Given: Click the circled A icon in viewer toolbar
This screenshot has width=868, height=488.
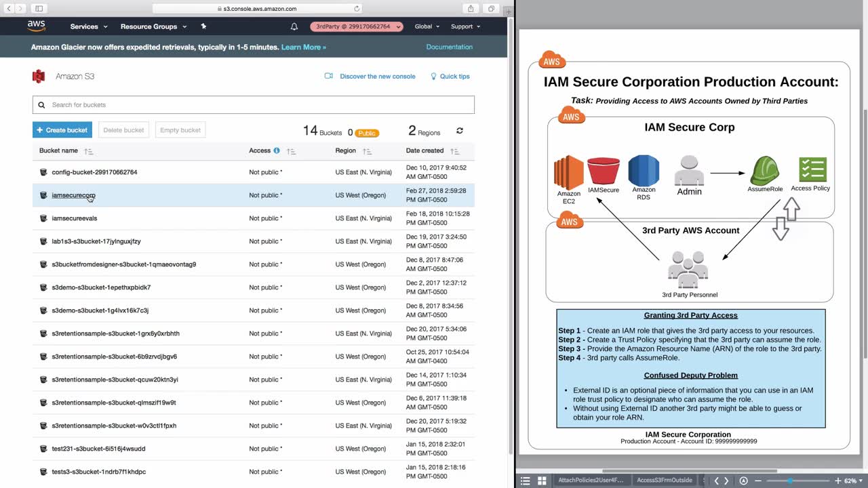Looking at the screenshot, I should click(743, 481).
